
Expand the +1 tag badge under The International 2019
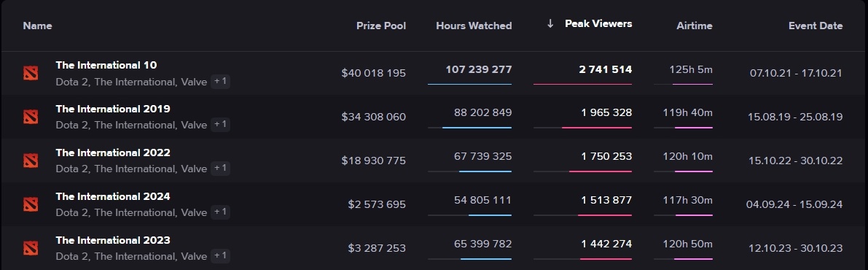click(220, 124)
